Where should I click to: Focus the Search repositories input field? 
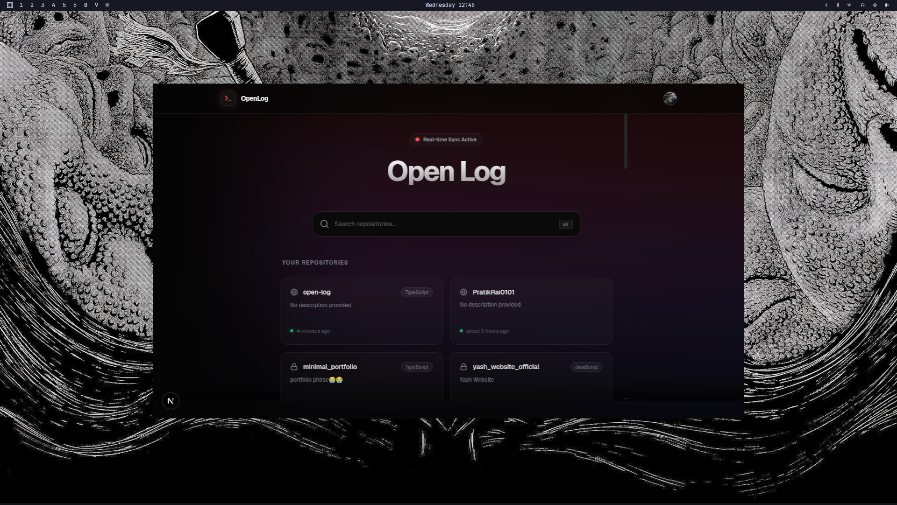click(440, 224)
